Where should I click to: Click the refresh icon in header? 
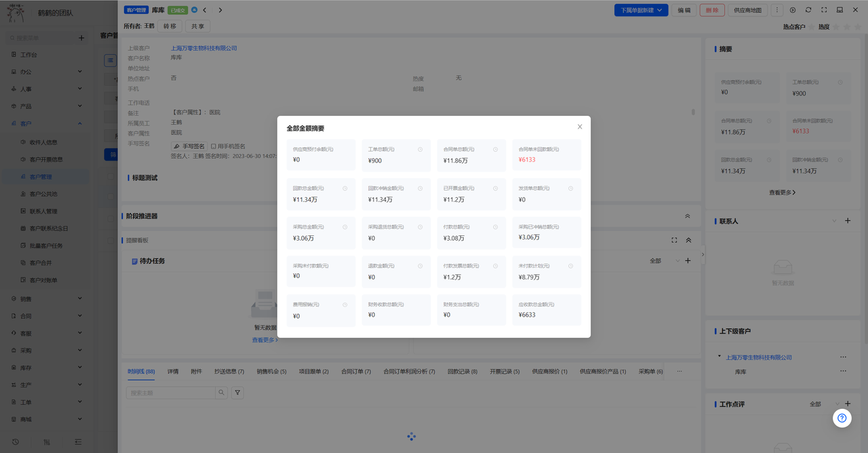pyautogui.click(x=808, y=10)
